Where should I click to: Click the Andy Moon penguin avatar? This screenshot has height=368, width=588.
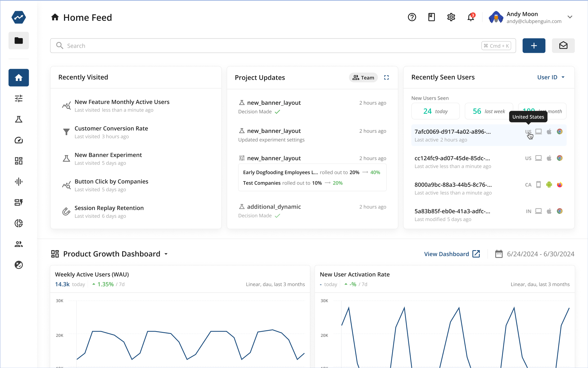(x=496, y=17)
